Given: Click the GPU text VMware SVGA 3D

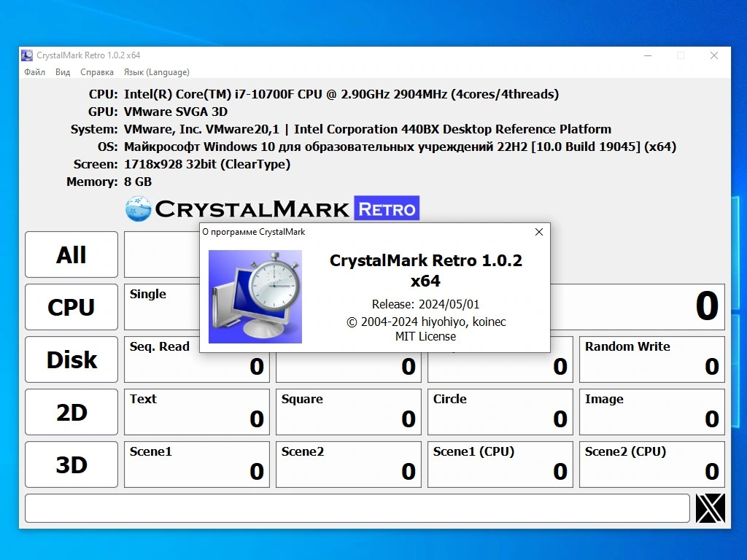Looking at the screenshot, I should pyautogui.click(x=176, y=112).
